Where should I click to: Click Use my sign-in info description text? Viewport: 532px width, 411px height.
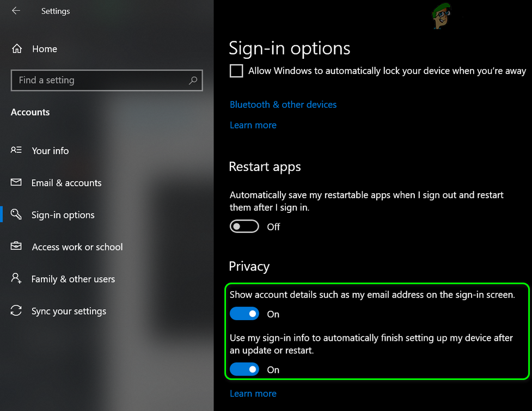coord(371,344)
